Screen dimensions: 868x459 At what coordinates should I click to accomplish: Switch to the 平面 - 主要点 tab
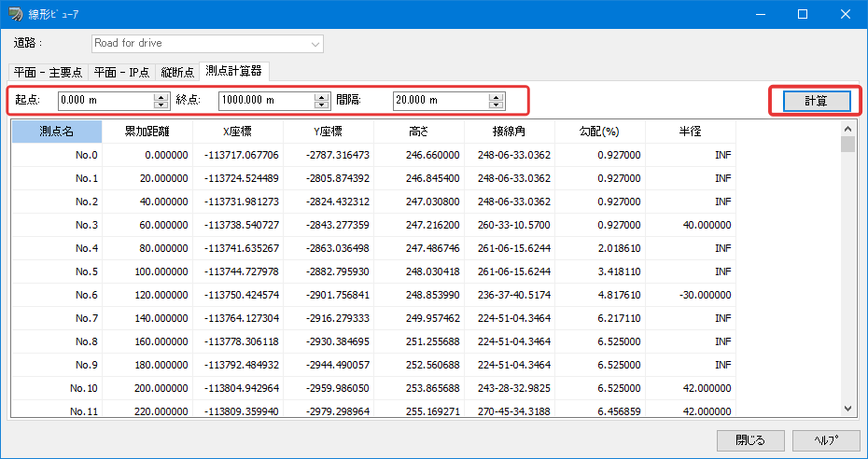click(x=49, y=72)
